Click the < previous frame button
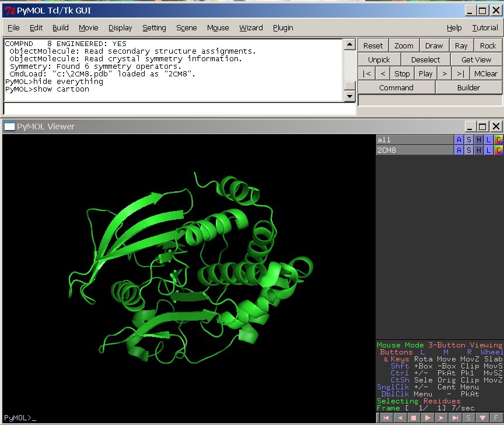The height and width of the screenshot is (425, 504). (383, 73)
